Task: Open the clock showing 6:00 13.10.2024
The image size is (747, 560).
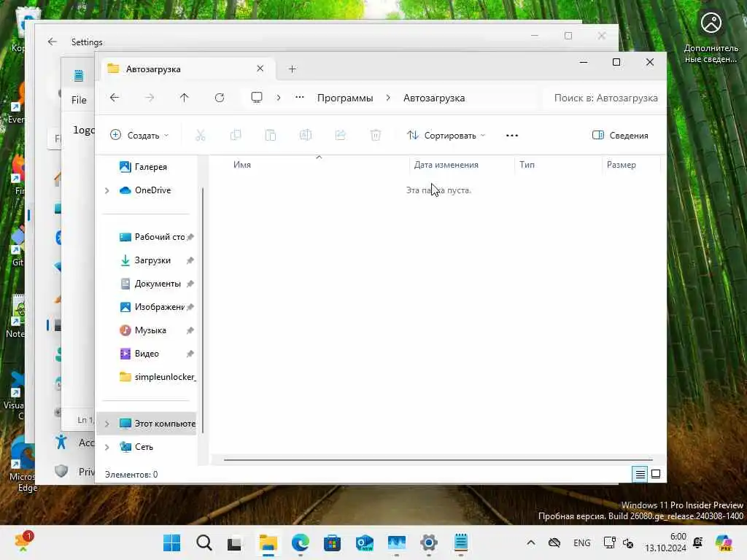Action: point(665,542)
